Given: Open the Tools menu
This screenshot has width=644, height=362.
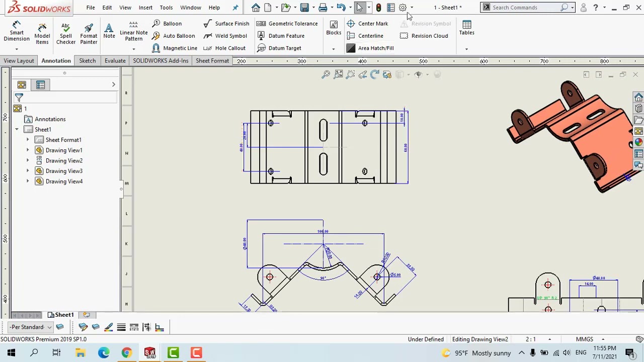Looking at the screenshot, I should [166, 8].
